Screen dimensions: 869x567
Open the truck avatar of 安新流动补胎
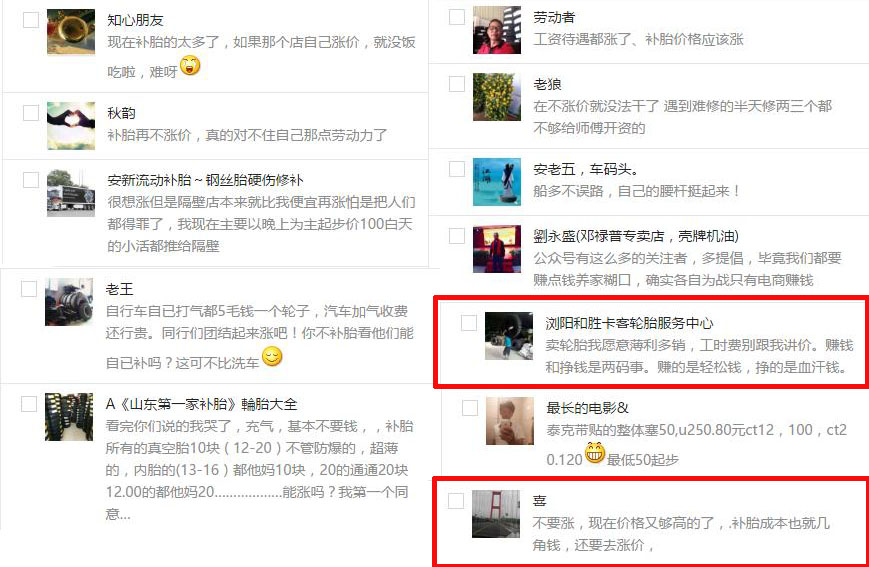tap(71, 193)
